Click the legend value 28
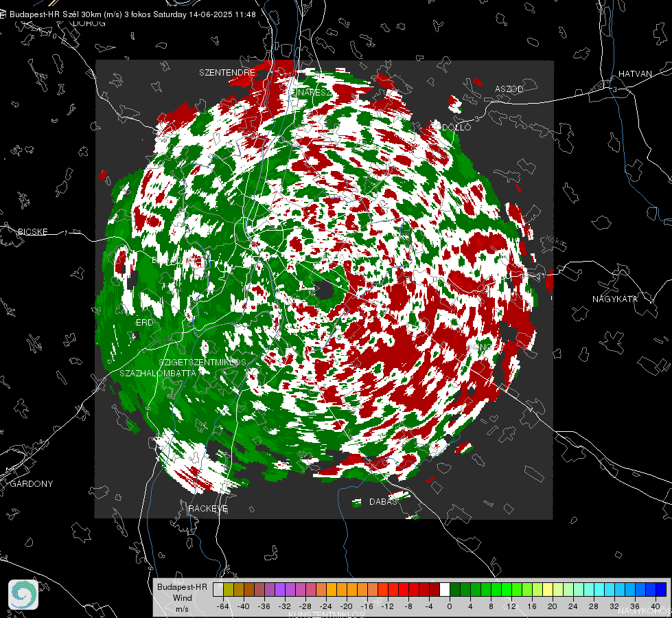 tap(593, 606)
